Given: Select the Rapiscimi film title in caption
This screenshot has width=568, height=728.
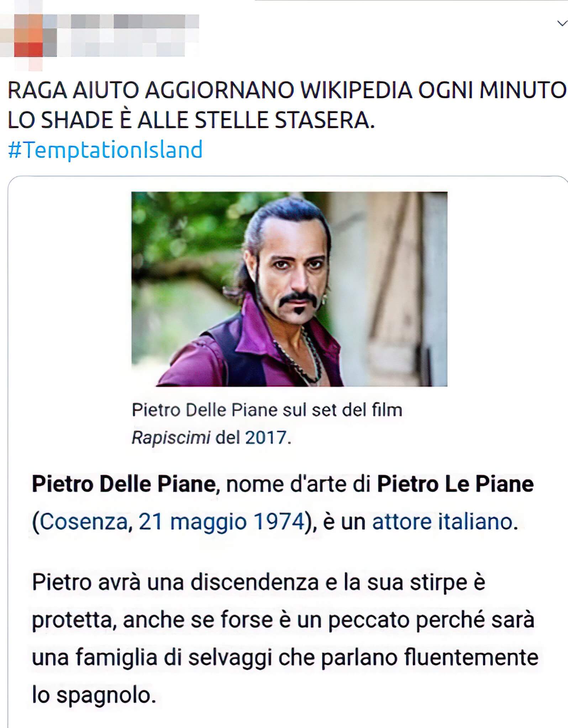Looking at the screenshot, I should pos(171,437).
